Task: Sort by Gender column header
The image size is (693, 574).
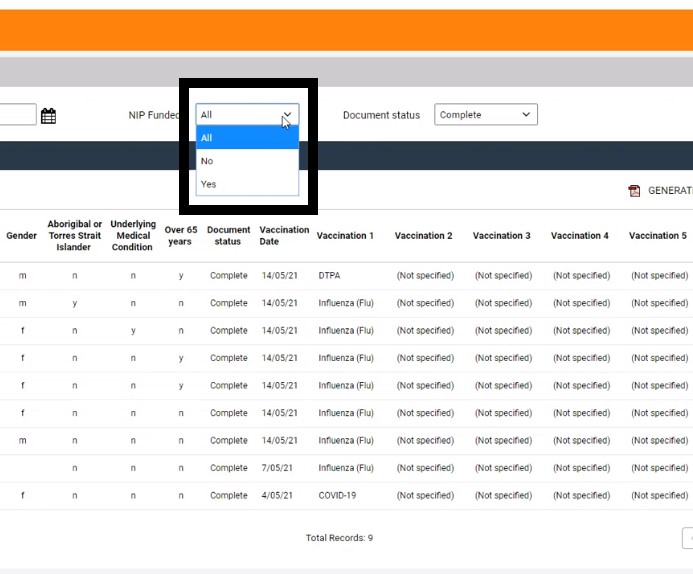Action: click(21, 236)
